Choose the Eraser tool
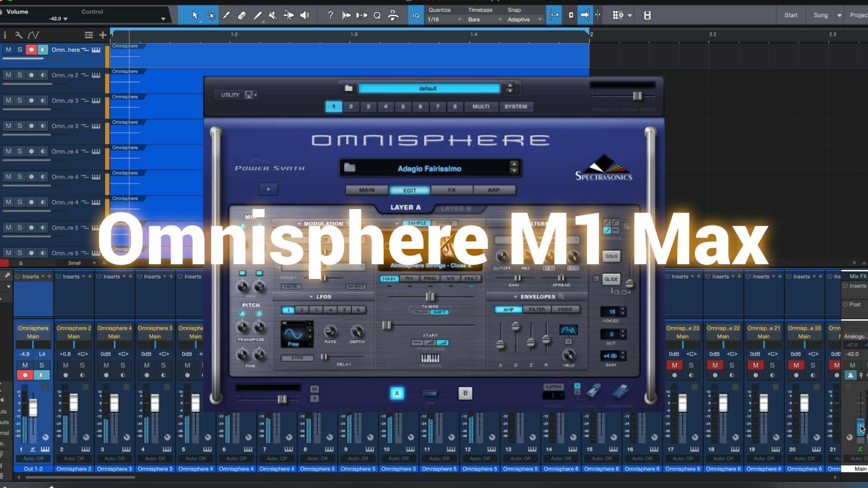868x488 pixels. (x=242, y=15)
